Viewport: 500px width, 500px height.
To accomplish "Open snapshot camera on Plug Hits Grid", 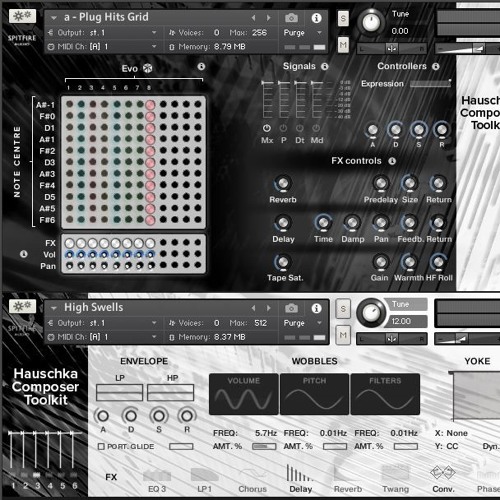I will [x=291, y=18].
